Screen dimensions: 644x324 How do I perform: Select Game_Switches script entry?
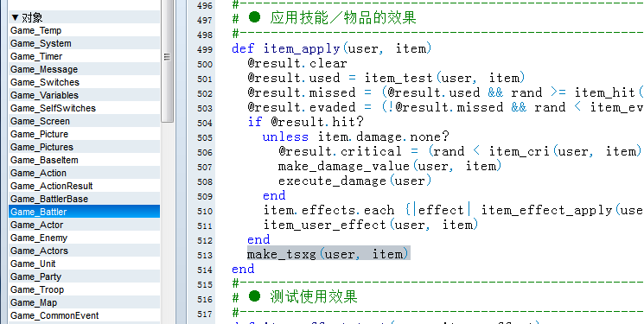click(x=84, y=82)
